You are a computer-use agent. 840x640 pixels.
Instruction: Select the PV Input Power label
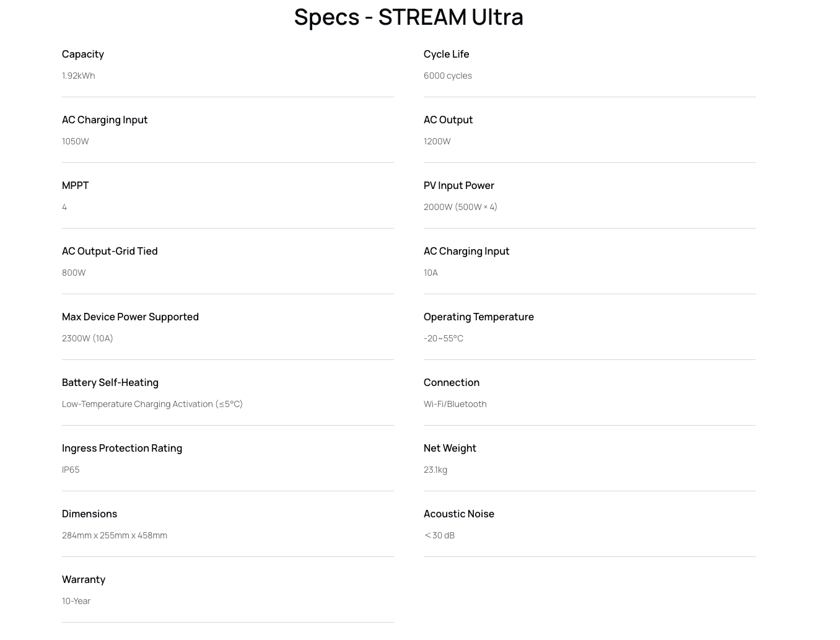pos(459,185)
